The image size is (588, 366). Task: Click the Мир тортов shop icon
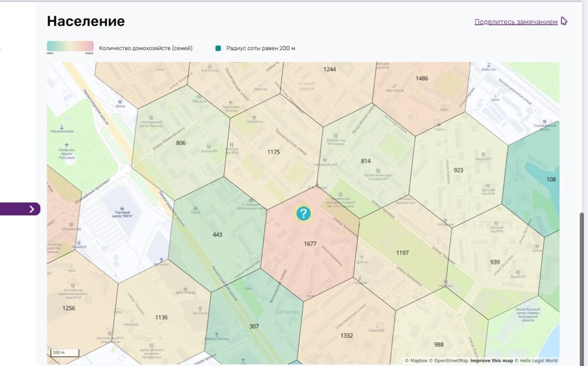[x=394, y=85]
